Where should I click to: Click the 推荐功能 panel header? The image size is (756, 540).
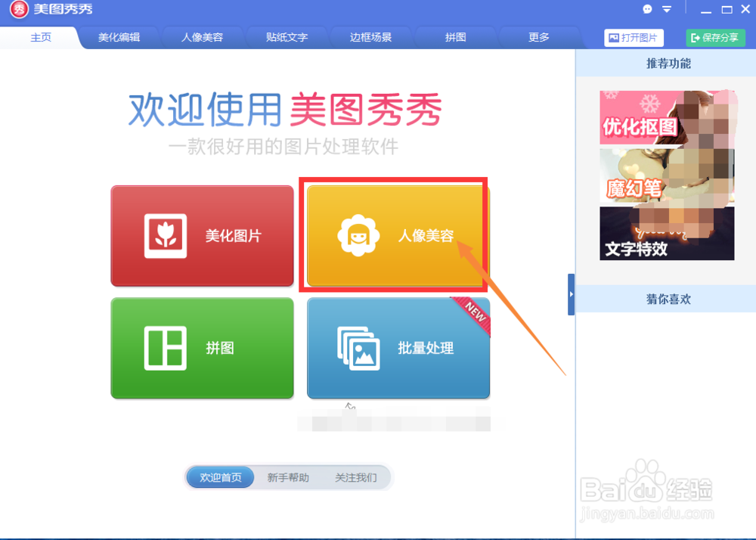pos(668,64)
